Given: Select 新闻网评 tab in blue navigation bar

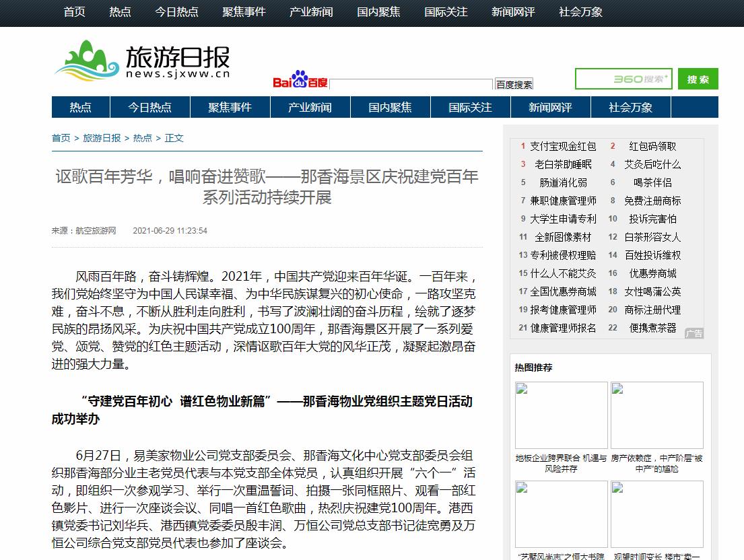Looking at the screenshot, I should 551,107.
